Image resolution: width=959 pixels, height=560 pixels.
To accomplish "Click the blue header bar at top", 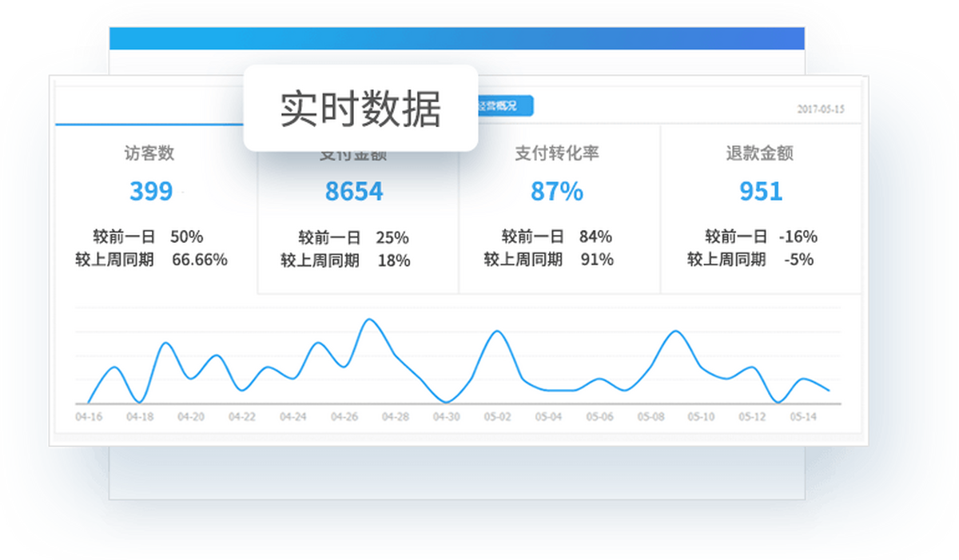I will coord(456,38).
